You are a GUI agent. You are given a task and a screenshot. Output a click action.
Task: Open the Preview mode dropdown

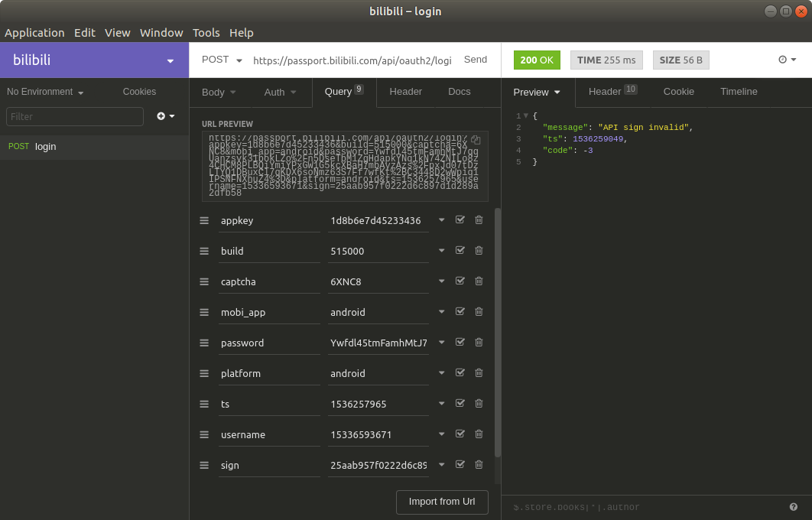537,93
